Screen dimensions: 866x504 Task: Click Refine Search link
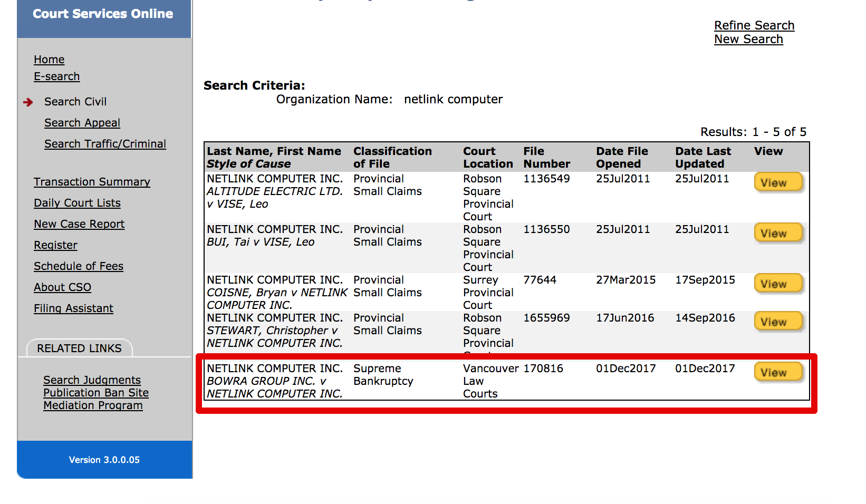pos(754,25)
